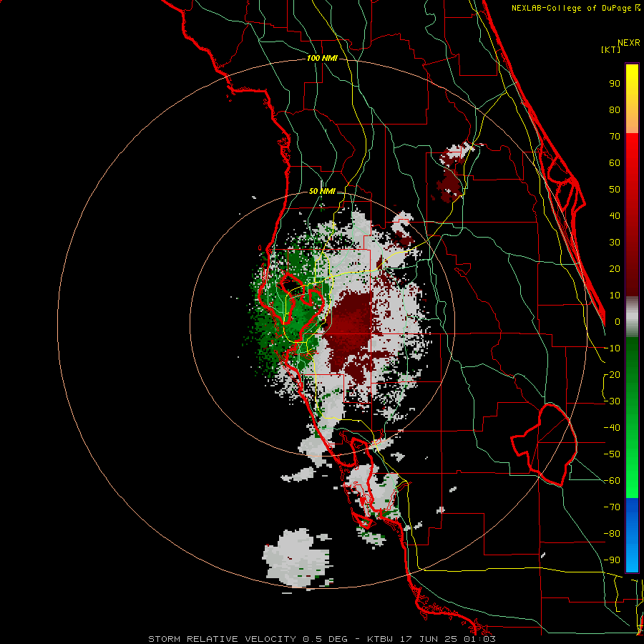The width and height of the screenshot is (644, 644).
Task: Click the NEXLAB-College of DuPage header text
Action: [575, 8]
